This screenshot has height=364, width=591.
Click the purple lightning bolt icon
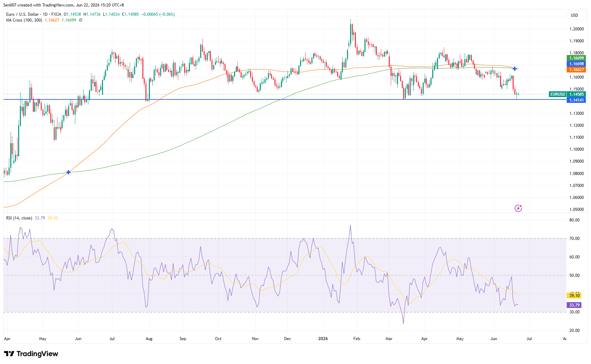point(518,208)
